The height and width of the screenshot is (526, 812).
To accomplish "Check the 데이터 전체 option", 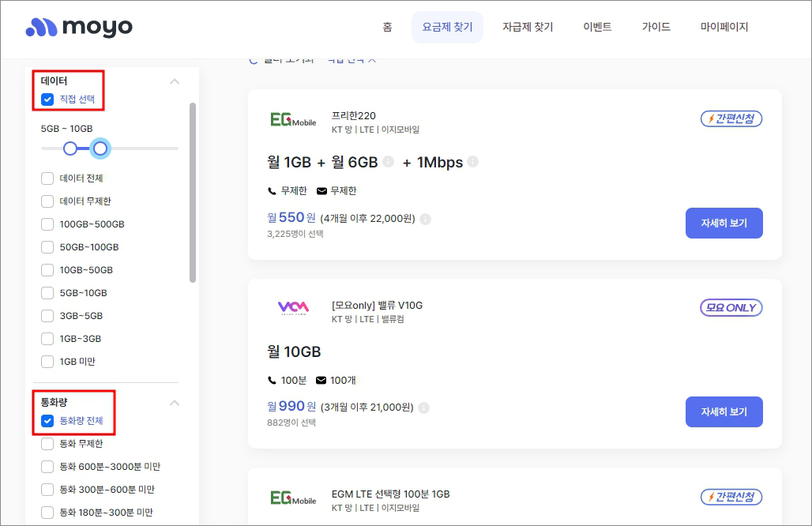I will (47, 178).
